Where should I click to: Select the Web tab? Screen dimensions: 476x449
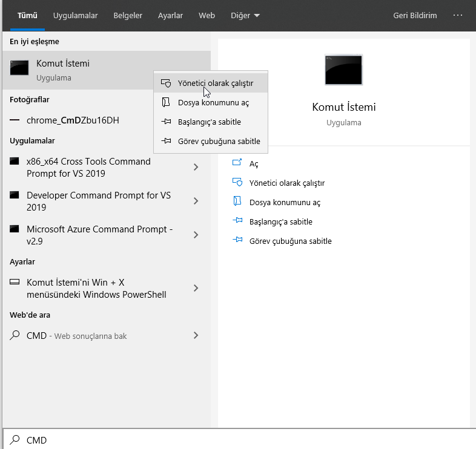click(x=207, y=16)
